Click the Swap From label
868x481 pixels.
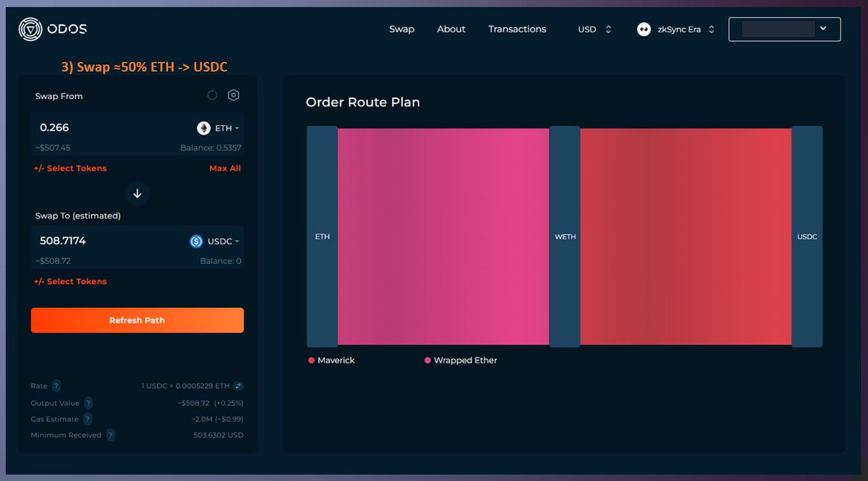tap(59, 96)
